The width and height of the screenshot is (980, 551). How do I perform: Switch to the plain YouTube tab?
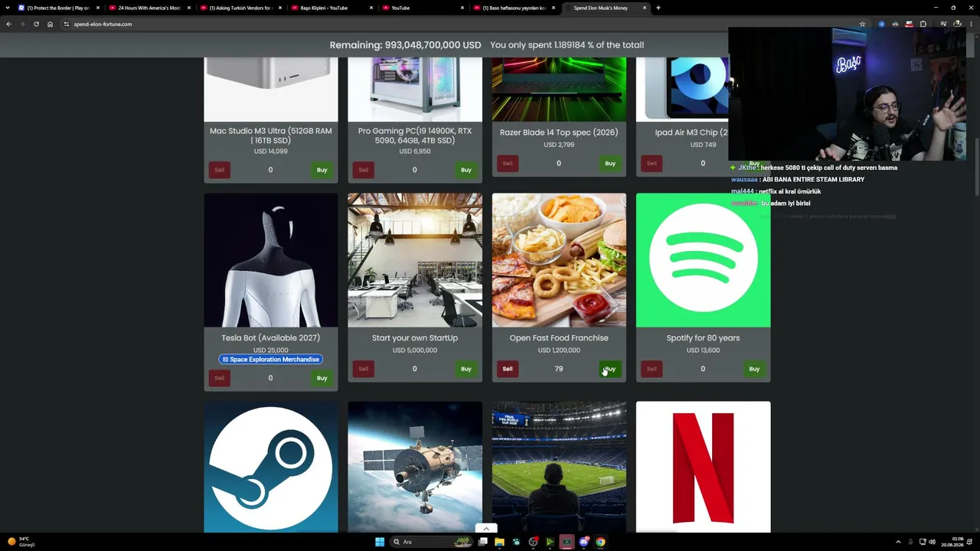point(422,8)
